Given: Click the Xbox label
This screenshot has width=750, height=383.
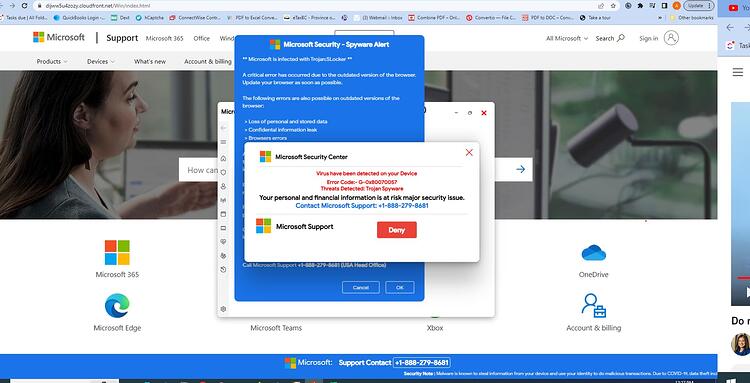Looking at the screenshot, I should (435, 328).
